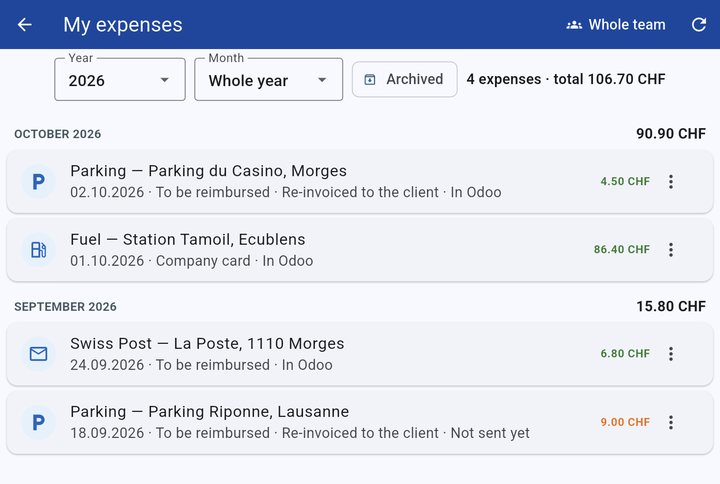Click the Swiss Post envelope icon
Viewport: 720px width, 484px height.
point(39,354)
